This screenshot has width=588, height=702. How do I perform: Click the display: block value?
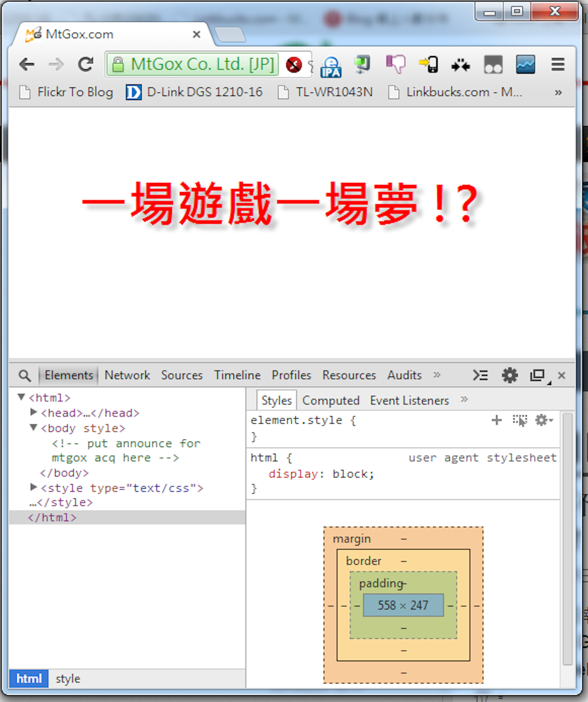(353, 474)
